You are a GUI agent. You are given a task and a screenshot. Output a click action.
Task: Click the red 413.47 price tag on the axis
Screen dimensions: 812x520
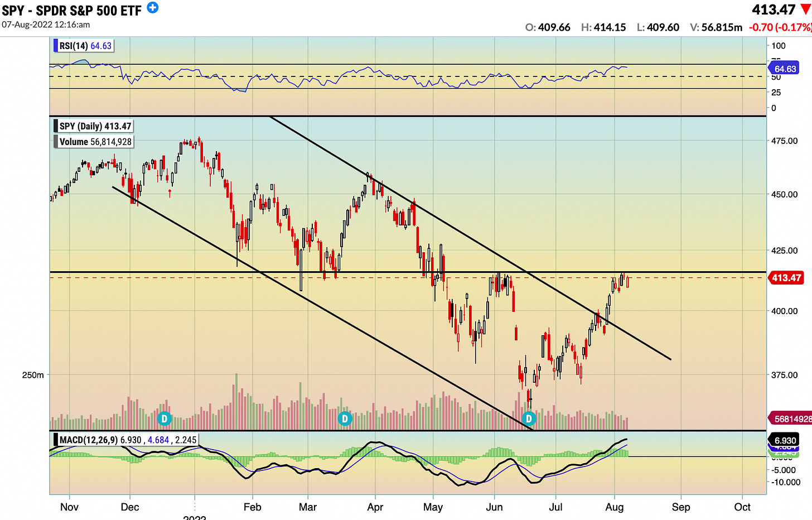tap(786, 278)
